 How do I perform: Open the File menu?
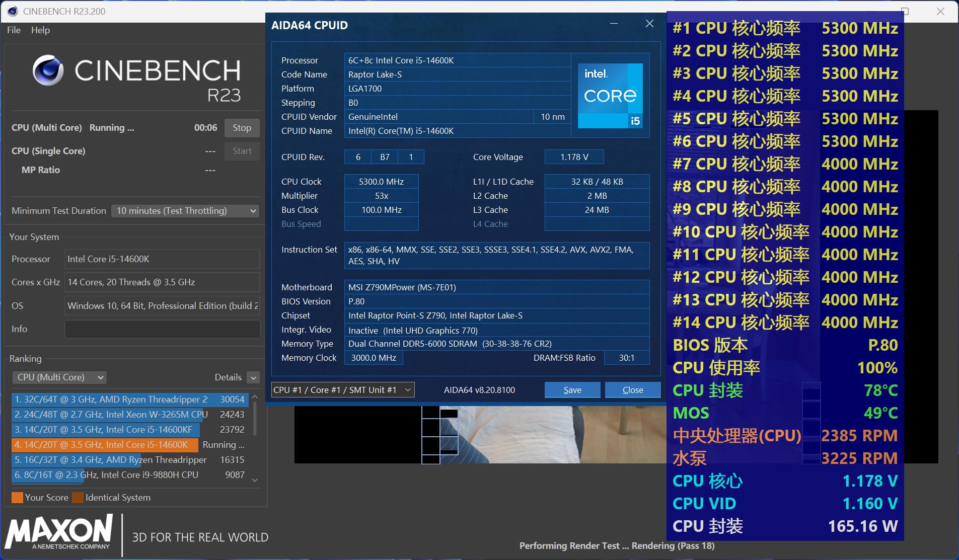13,30
